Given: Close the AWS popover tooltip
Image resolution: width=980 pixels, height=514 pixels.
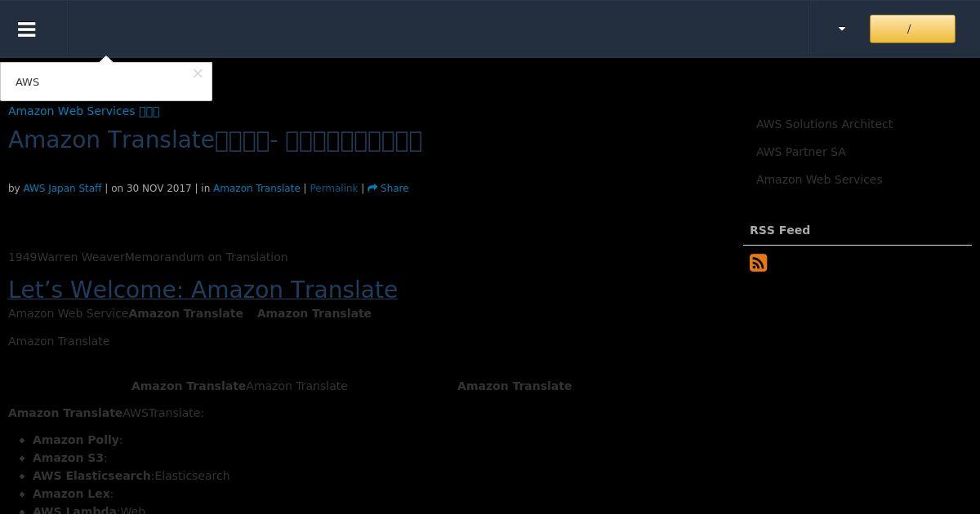Looking at the screenshot, I should [x=198, y=73].
